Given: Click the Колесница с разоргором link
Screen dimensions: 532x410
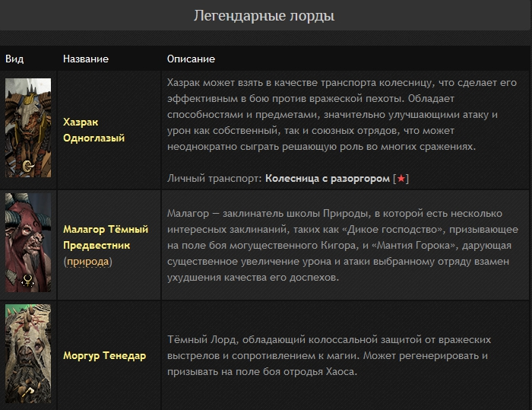Looking at the screenshot, I should pos(328,178).
